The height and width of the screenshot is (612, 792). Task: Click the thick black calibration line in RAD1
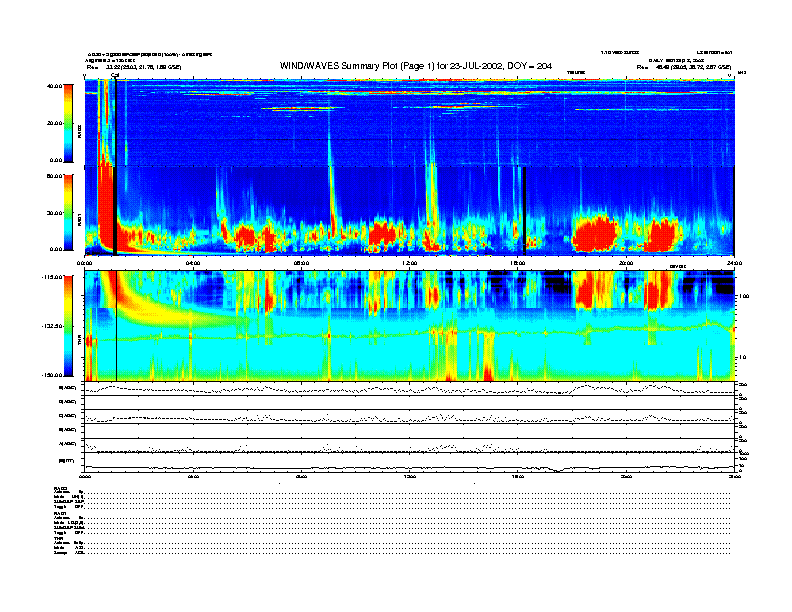pyautogui.click(x=115, y=210)
